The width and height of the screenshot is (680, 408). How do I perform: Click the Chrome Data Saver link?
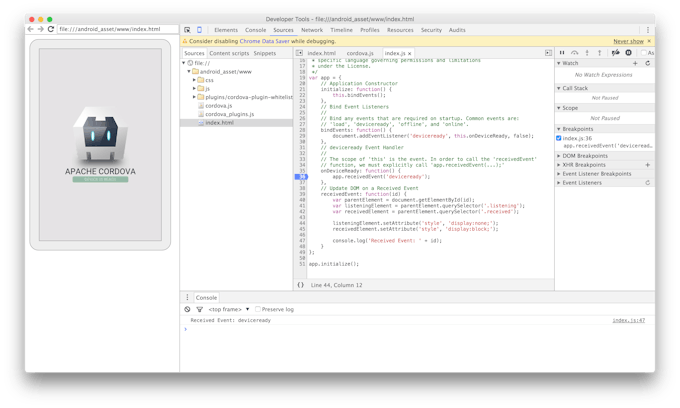click(x=264, y=41)
